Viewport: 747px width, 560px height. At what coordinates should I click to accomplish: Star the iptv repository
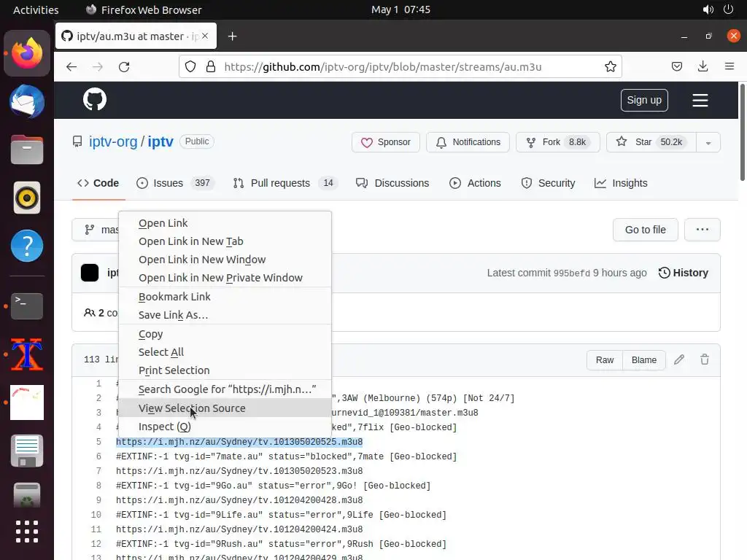tap(651, 142)
